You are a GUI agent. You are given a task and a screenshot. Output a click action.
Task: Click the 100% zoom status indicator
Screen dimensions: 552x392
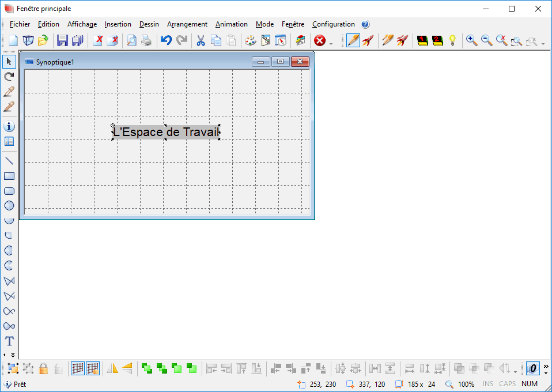pyautogui.click(x=466, y=384)
